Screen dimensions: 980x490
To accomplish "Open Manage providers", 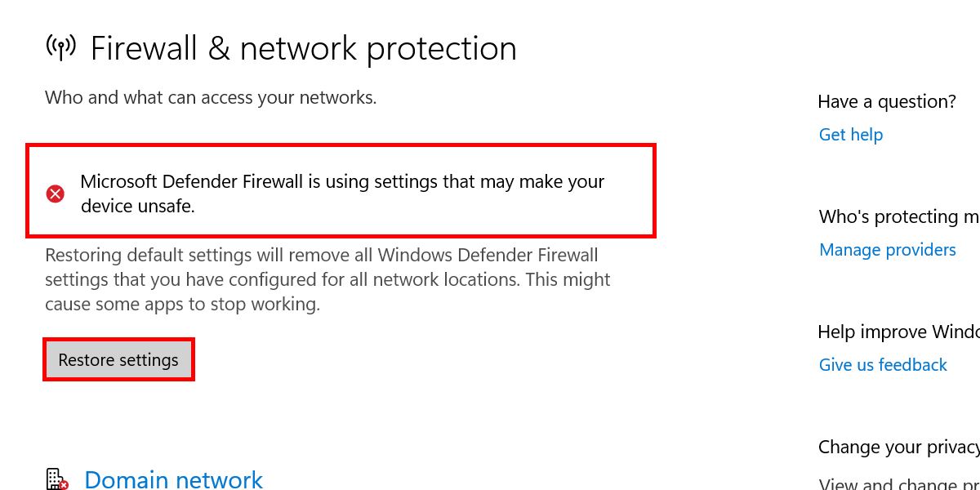I will pos(887,249).
